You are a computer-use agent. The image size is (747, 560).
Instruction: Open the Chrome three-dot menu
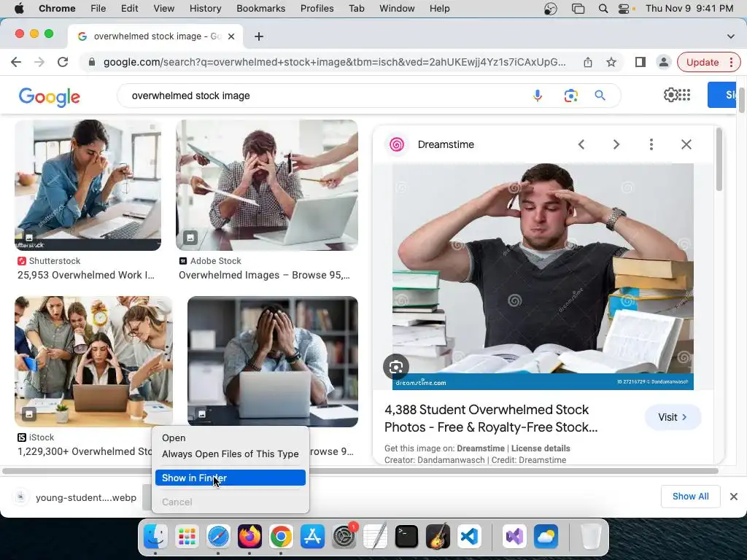click(731, 63)
